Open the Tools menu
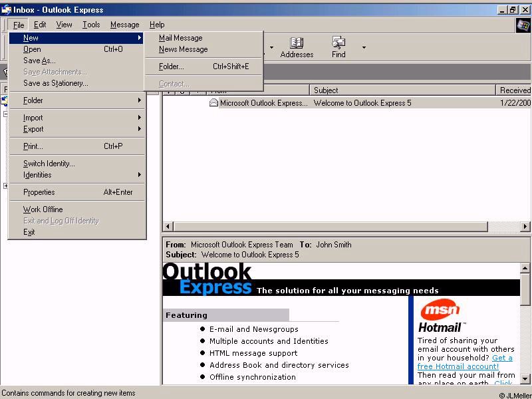532x399 pixels. [x=91, y=25]
